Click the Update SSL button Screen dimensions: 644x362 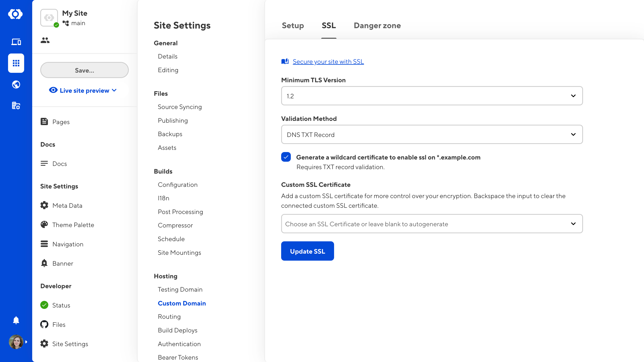(308, 251)
